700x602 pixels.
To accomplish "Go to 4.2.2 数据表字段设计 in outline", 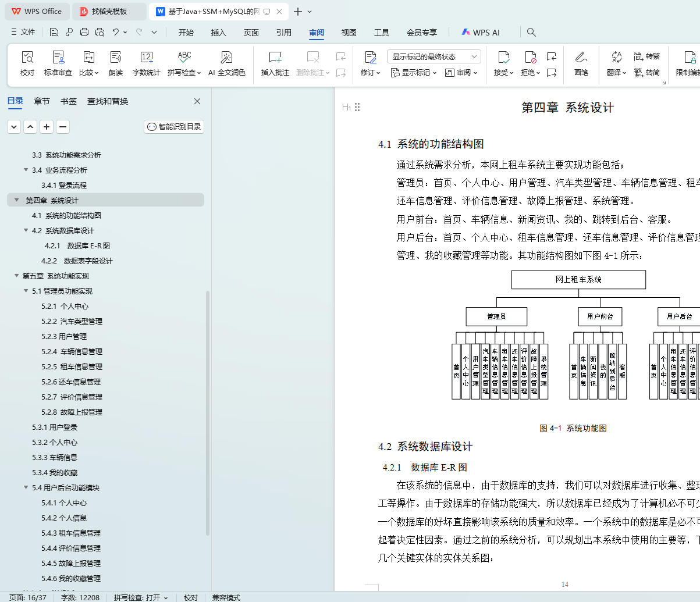I will point(77,261).
